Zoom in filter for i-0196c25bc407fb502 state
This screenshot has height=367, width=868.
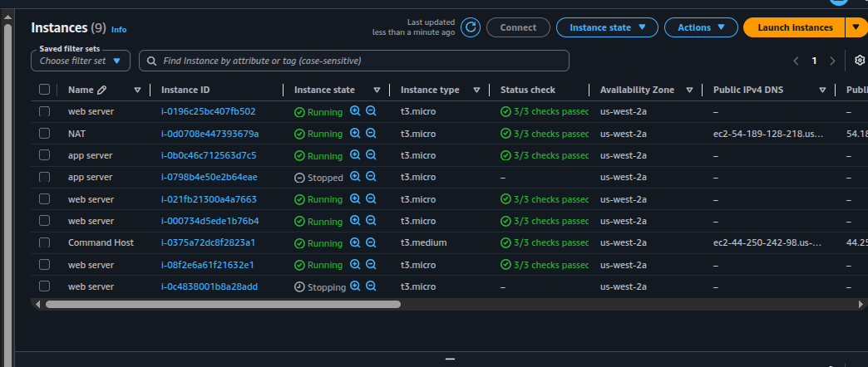tap(355, 111)
